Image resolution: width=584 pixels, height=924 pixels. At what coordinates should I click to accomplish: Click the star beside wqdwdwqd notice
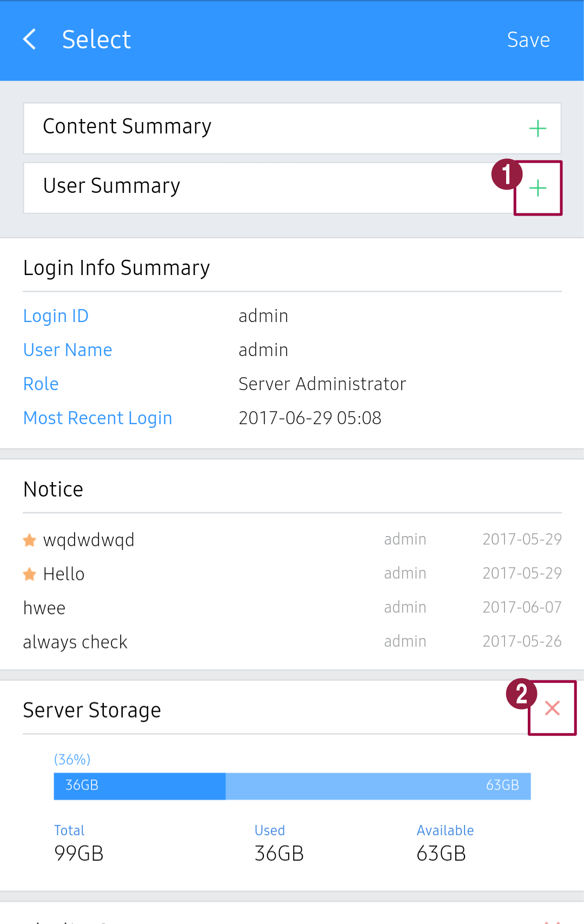30,540
